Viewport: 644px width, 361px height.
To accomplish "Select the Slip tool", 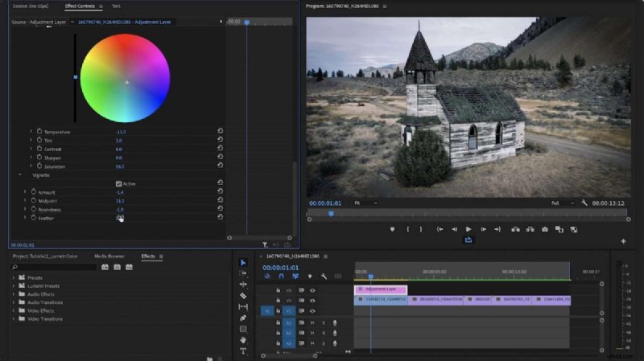I will click(243, 306).
